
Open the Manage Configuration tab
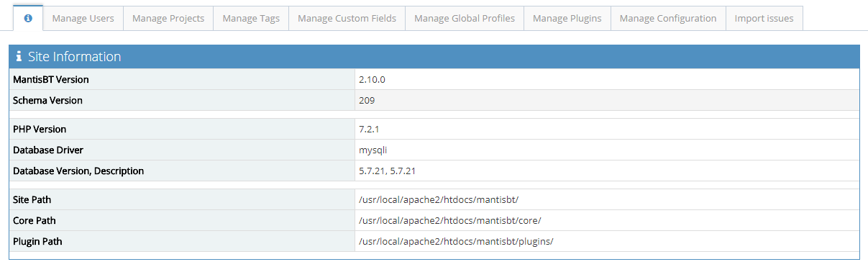click(x=668, y=18)
